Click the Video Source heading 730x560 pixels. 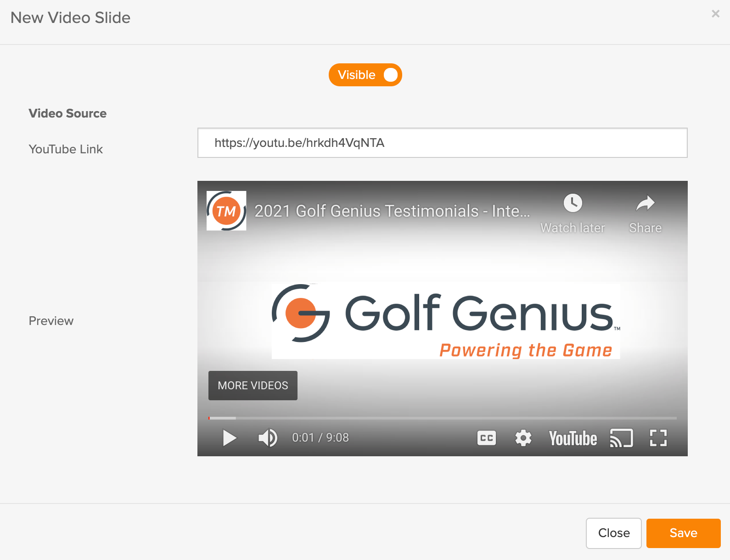[67, 113]
